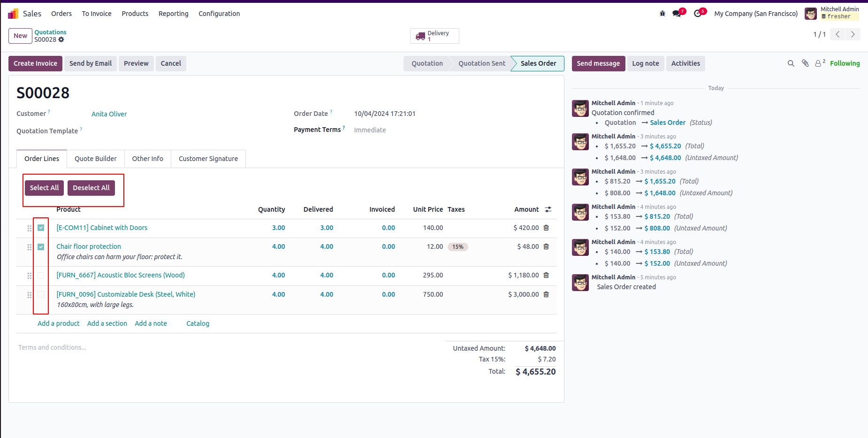Click the chatter search icon
The width and height of the screenshot is (868, 438).
coord(791,63)
